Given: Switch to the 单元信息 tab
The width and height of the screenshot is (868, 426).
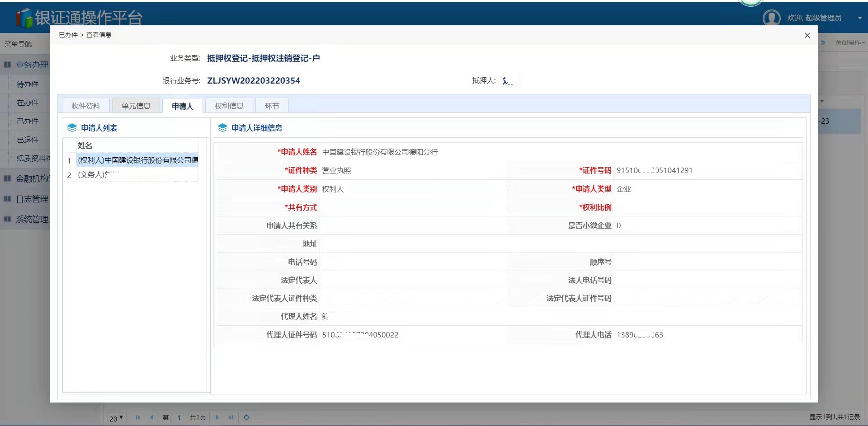Looking at the screenshot, I should coord(136,106).
